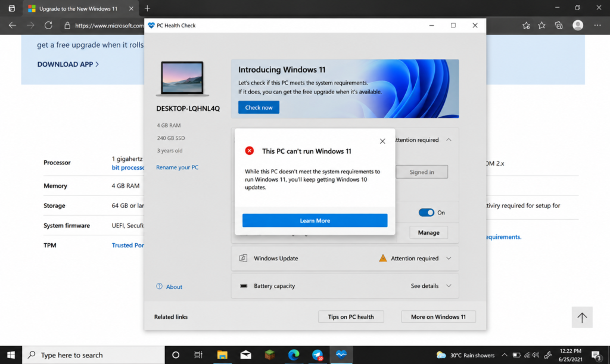Viewport: 610px width, 364px height.
Task: Open the Windows Start menu
Action: pos(11,355)
